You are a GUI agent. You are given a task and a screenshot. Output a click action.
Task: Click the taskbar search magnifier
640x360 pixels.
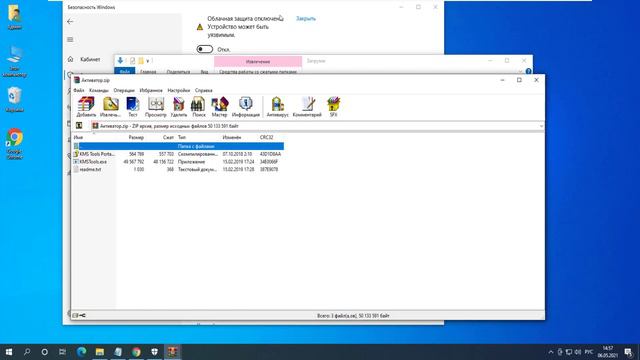(27, 352)
